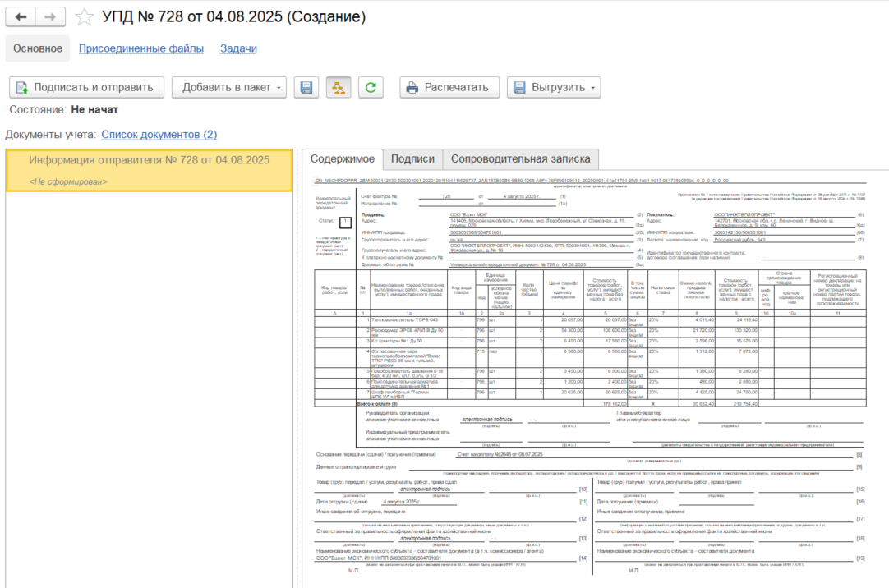This screenshot has height=588, width=889.
Task: Click the save diskette icon
Action: pyautogui.click(x=306, y=87)
